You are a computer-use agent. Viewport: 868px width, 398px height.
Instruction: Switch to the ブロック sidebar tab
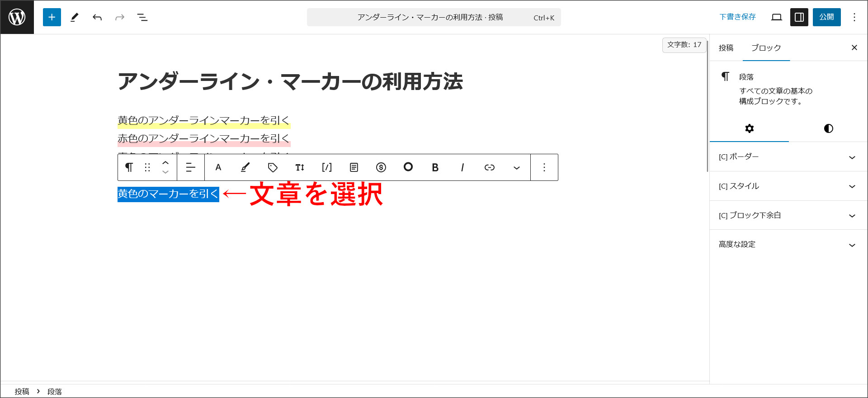pos(766,47)
